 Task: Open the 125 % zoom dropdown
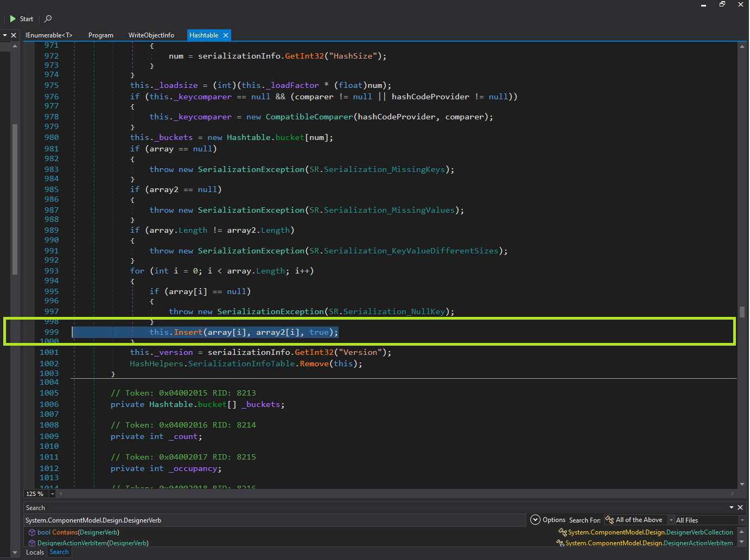tap(52, 494)
